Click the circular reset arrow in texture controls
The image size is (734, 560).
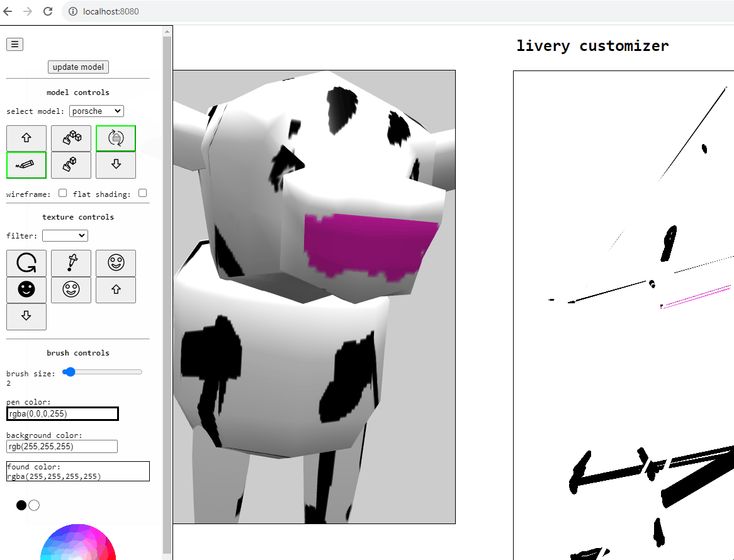26,263
